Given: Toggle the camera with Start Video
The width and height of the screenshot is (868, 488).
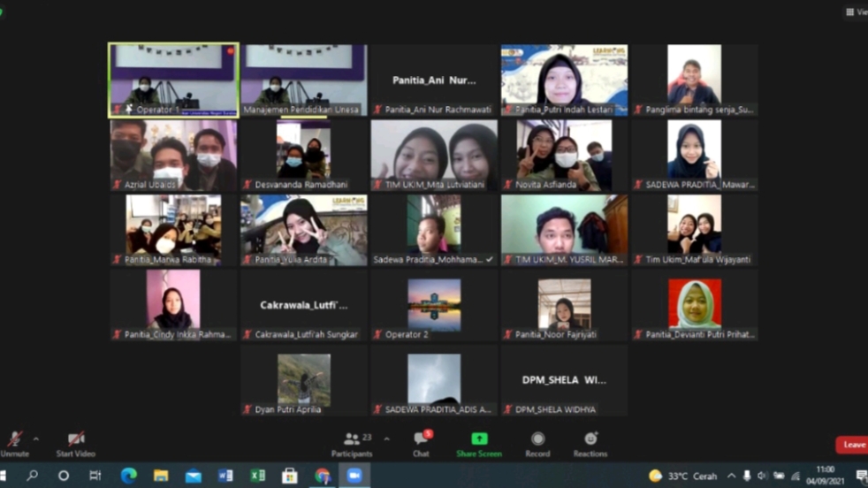Looking at the screenshot, I should click(x=76, y=439).
